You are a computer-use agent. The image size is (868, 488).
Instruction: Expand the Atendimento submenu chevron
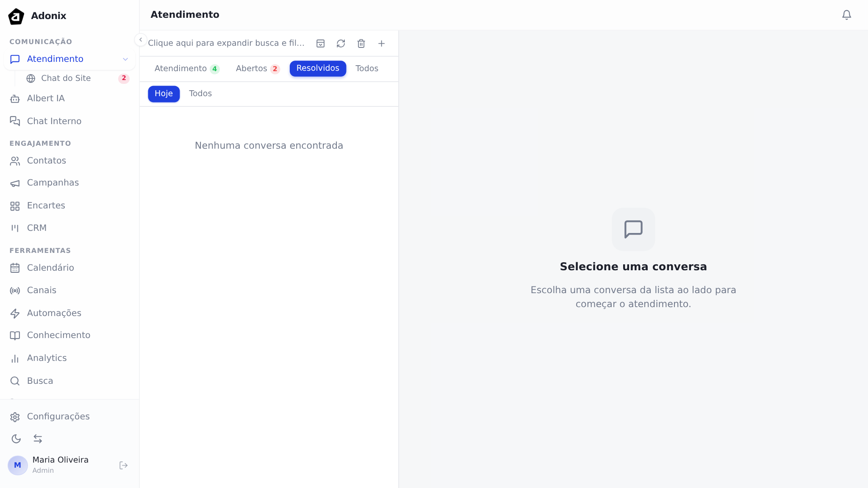[x=125, y=59]
